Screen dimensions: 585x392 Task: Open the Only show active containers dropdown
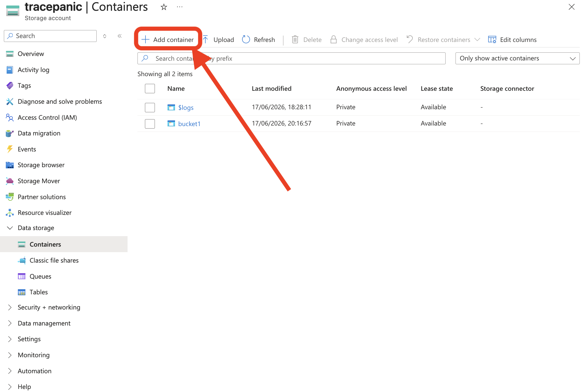(x=517, y=58)
